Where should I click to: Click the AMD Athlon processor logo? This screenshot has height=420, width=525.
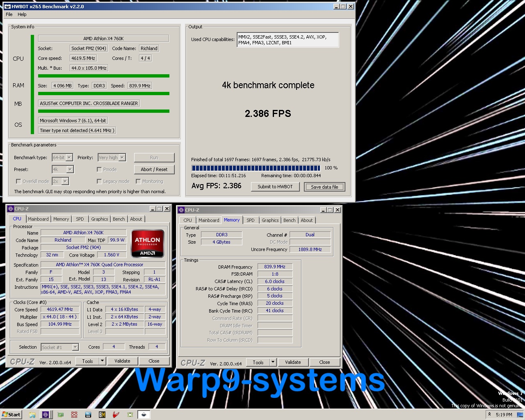(x=148, y=243)
